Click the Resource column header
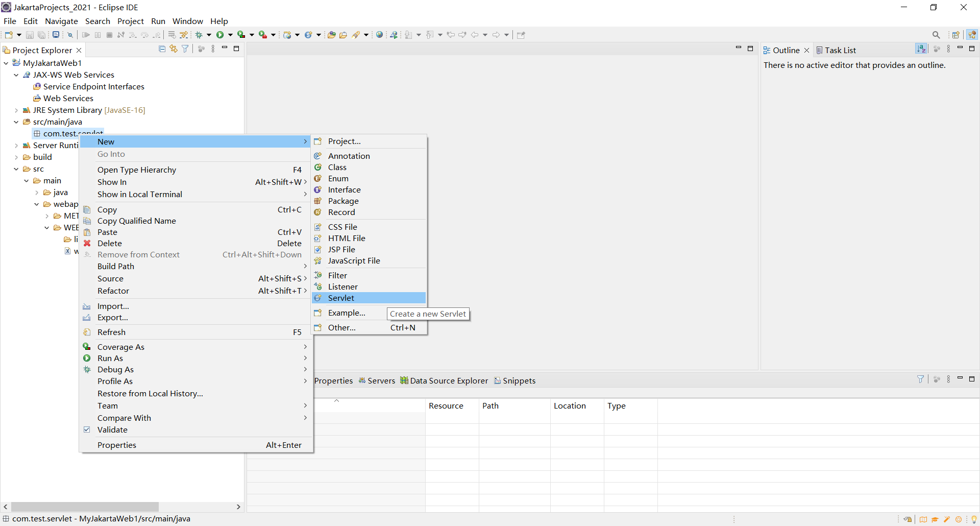This screenshot has height=526, width=980. point(452,405)
